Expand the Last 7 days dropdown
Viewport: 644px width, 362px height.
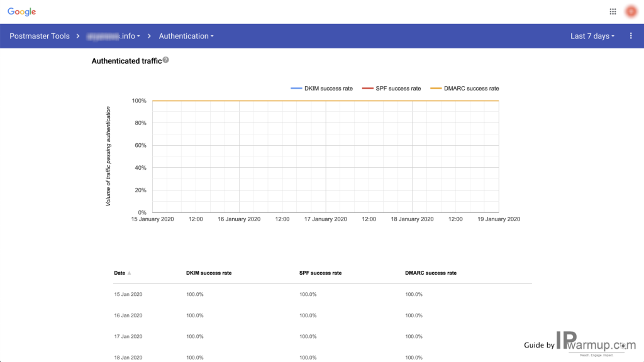click(x=592, y=36)
